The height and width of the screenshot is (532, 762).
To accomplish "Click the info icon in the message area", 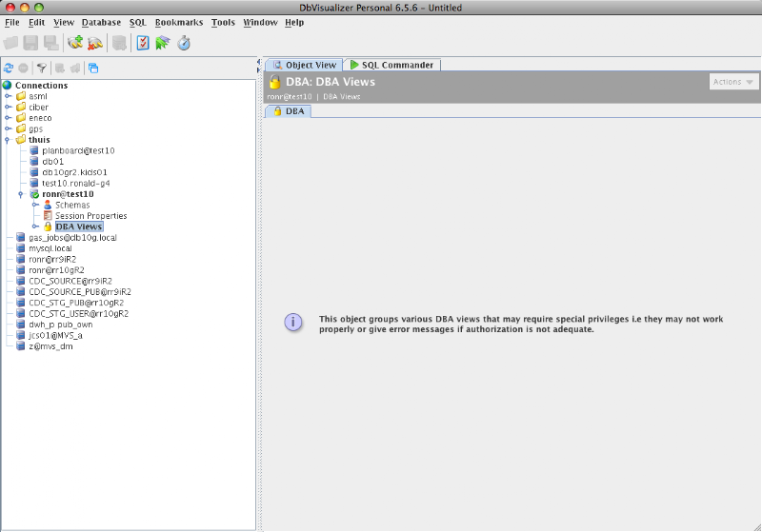I will [x=293, y=323].
